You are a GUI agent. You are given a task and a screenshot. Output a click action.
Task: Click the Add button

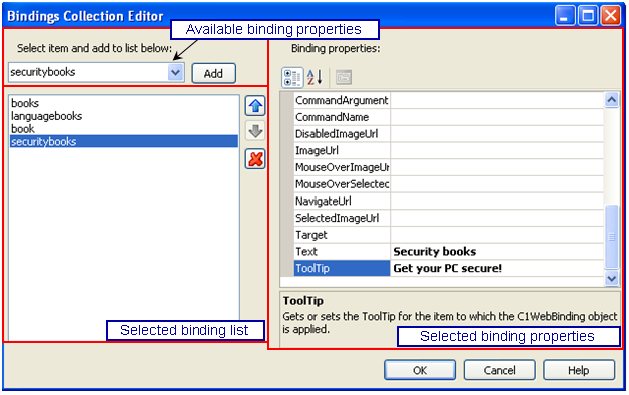point(213,73)
